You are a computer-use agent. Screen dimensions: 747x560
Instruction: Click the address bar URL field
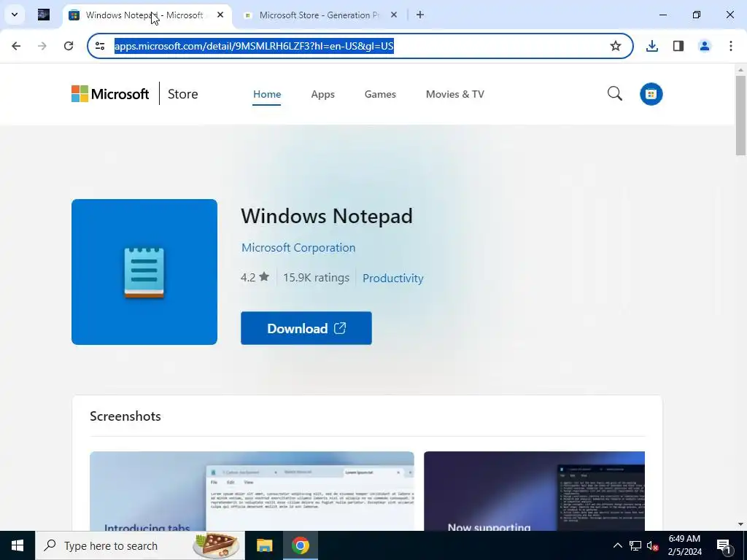[360, 46]
